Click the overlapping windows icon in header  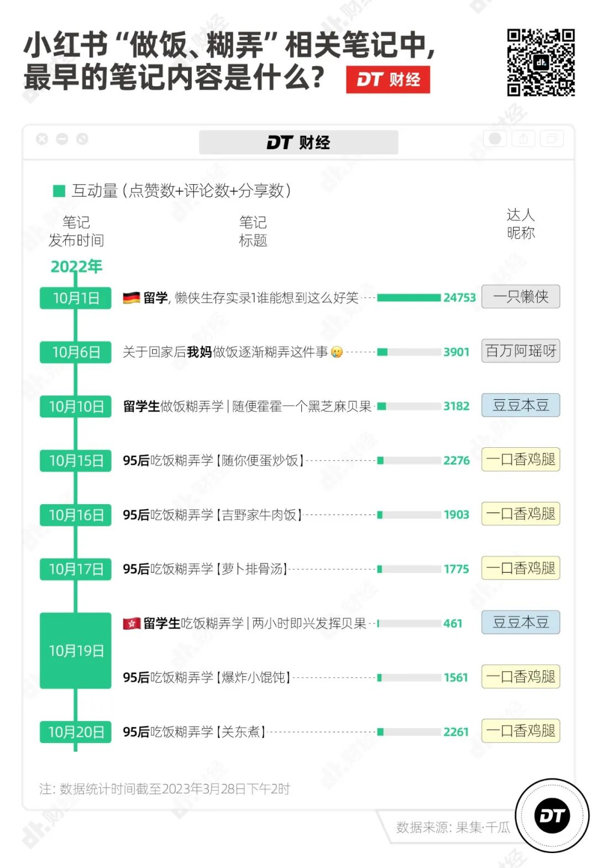tap(552, 138)
